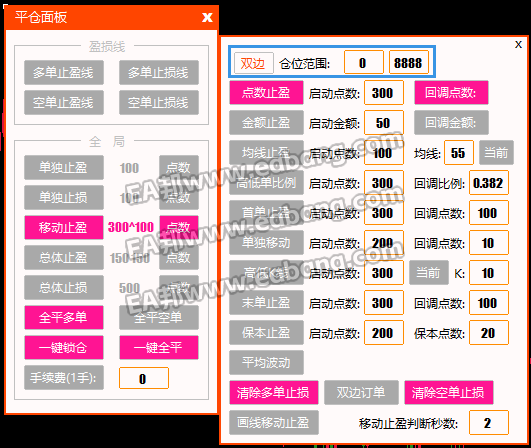The image size is (531, 448).
Task: Click the 多单止盈线 button
Action: point(64,72)
